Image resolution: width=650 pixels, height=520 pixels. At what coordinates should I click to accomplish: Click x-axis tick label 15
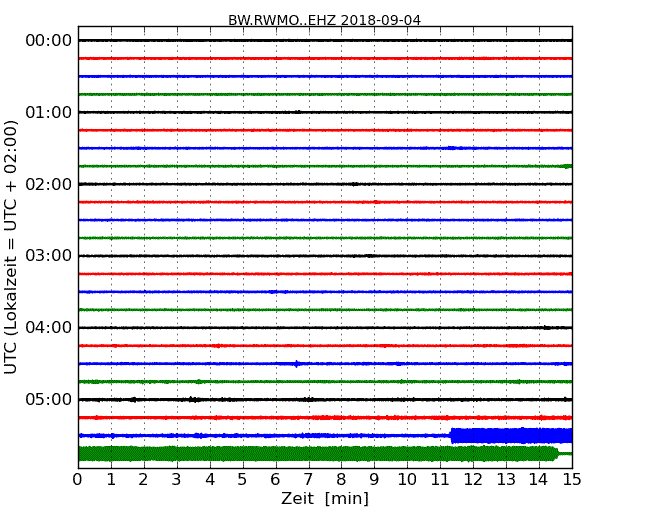(572, 480)
